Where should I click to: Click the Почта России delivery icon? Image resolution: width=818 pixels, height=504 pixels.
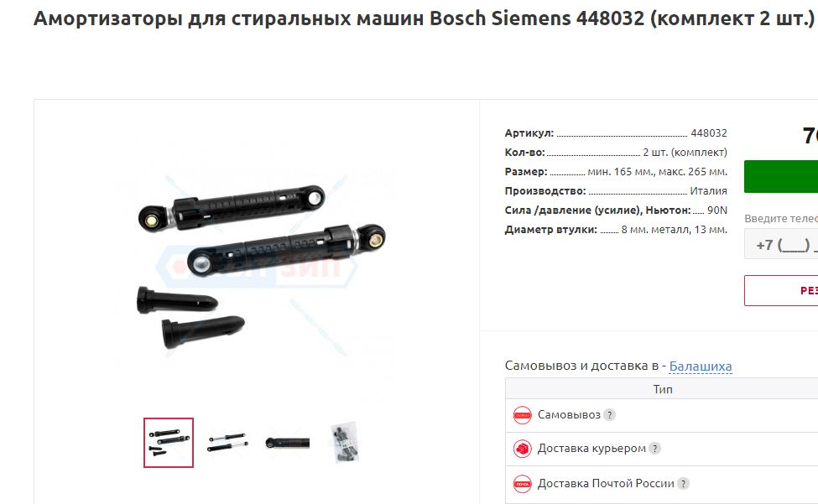pyautogui.click(x=522, y=484)
